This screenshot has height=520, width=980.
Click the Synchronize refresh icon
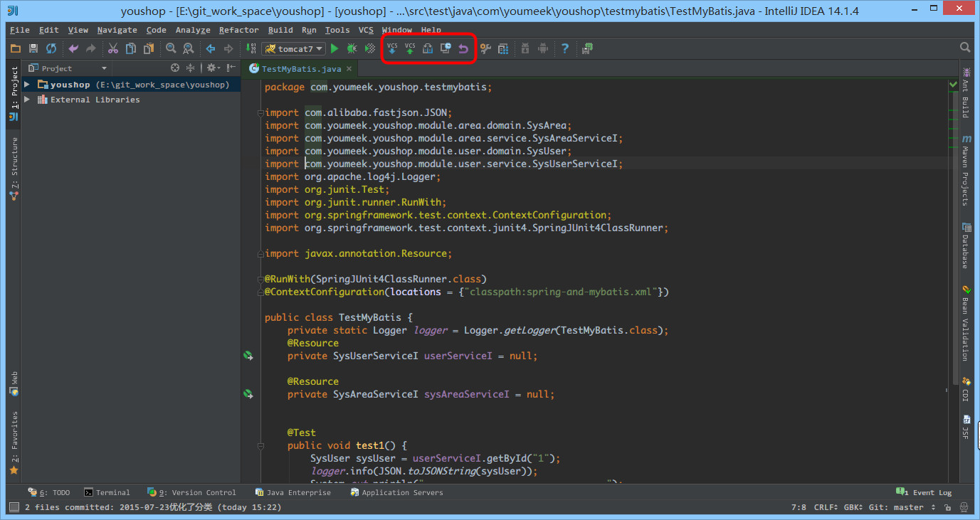51,48
